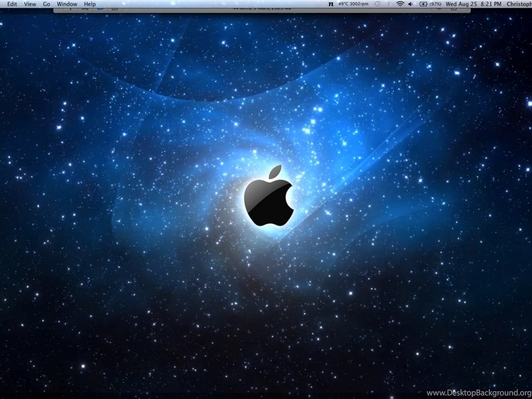Open the battery status icon
The width and height of the screenshot is (532, 399).
click(x=423, y=4)
